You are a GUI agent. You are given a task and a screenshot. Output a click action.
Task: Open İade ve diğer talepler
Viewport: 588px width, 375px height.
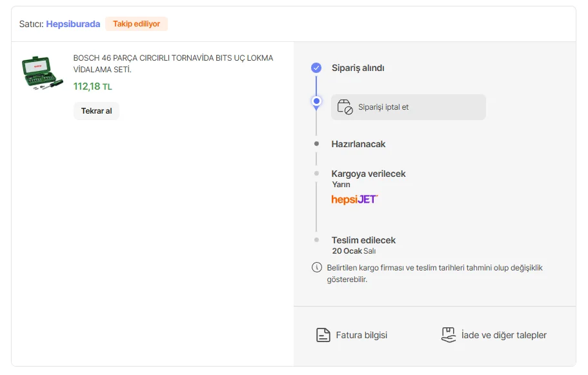(x=503, y=335)
